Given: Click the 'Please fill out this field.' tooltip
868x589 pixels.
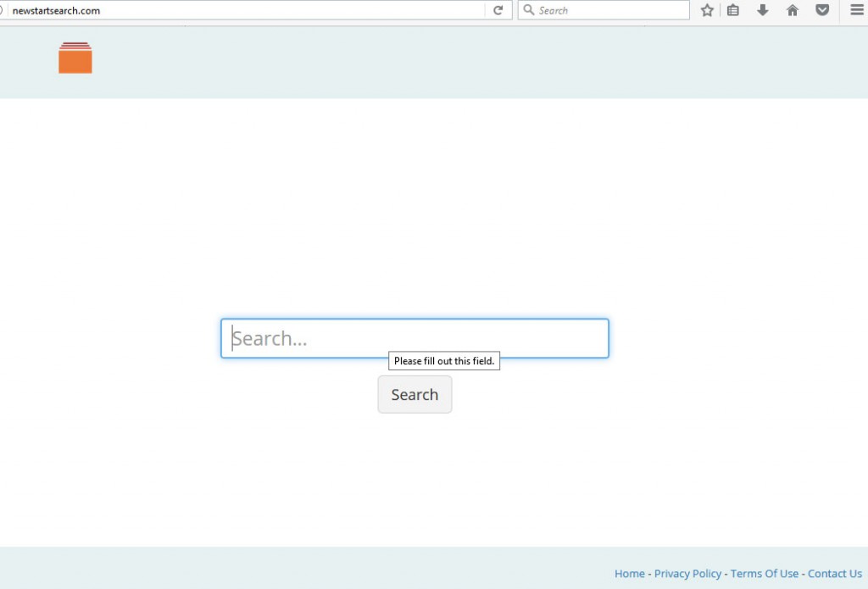Looking at the screenshot, I should pos(444,361).
